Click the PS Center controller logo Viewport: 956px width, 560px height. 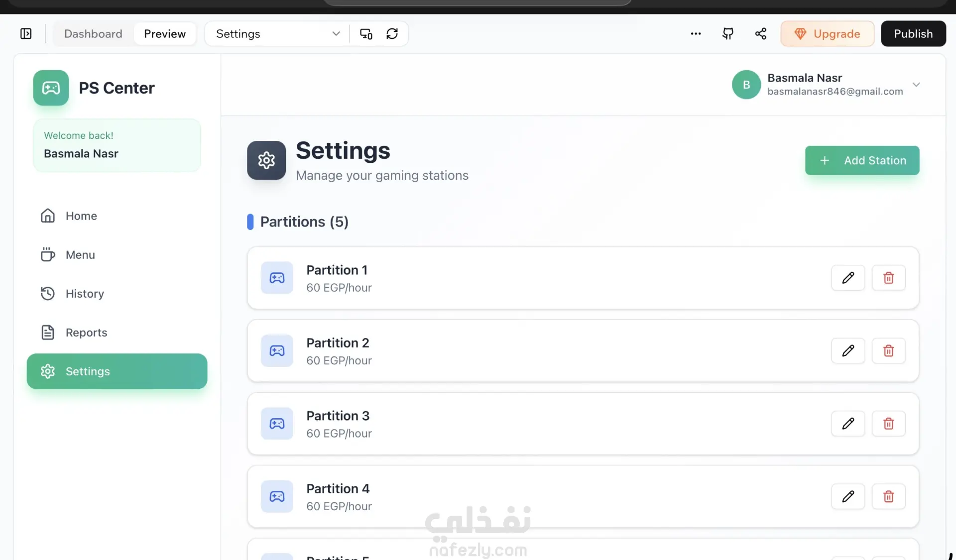coord(51,88)
